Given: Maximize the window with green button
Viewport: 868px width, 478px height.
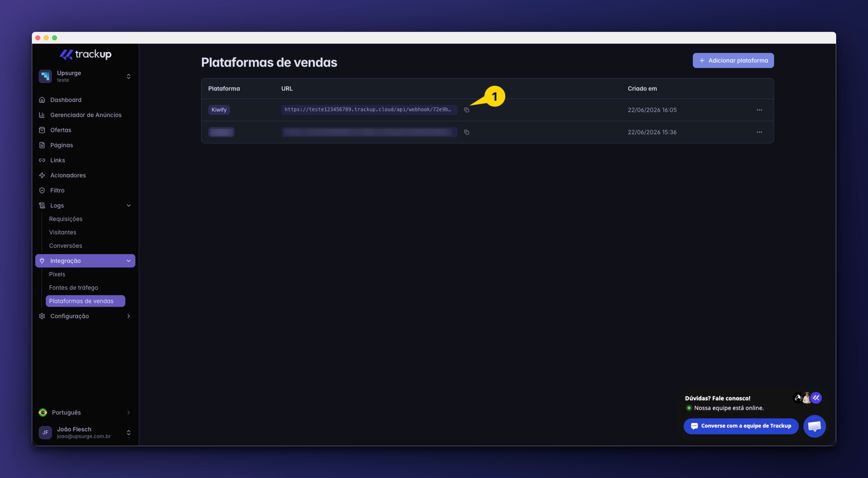Looking at the screenshot, I should pyautogui.click(x=55, y=38).
